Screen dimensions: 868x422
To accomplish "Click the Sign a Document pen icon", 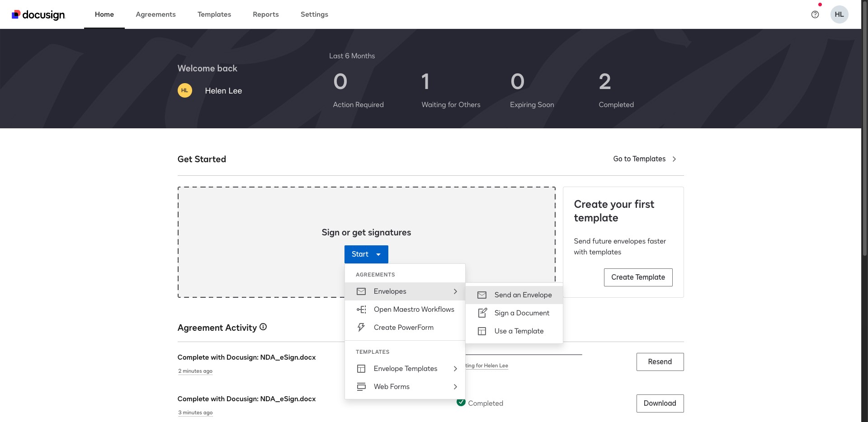I will coord(482,313).
